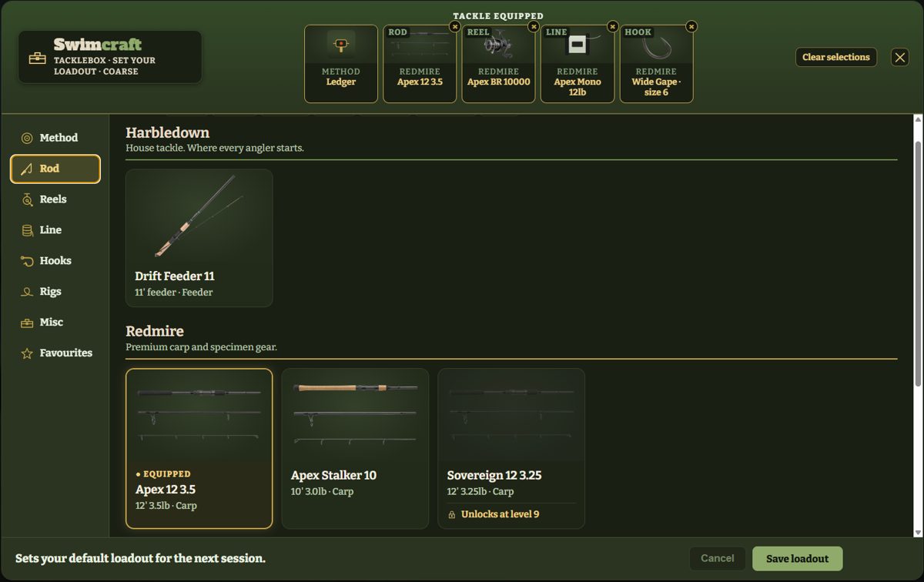The width and height of the screenshot is (924, 582).
Task: Click 'Sets your default loadout' footer text
Action: pyautogui.click(x=140, y=558)
